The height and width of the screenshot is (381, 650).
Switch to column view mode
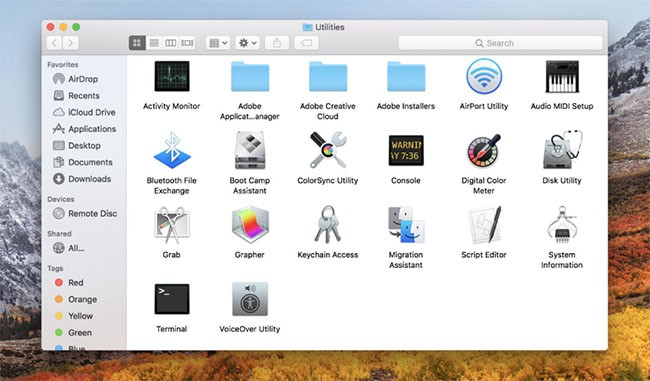tap(170, 43)
